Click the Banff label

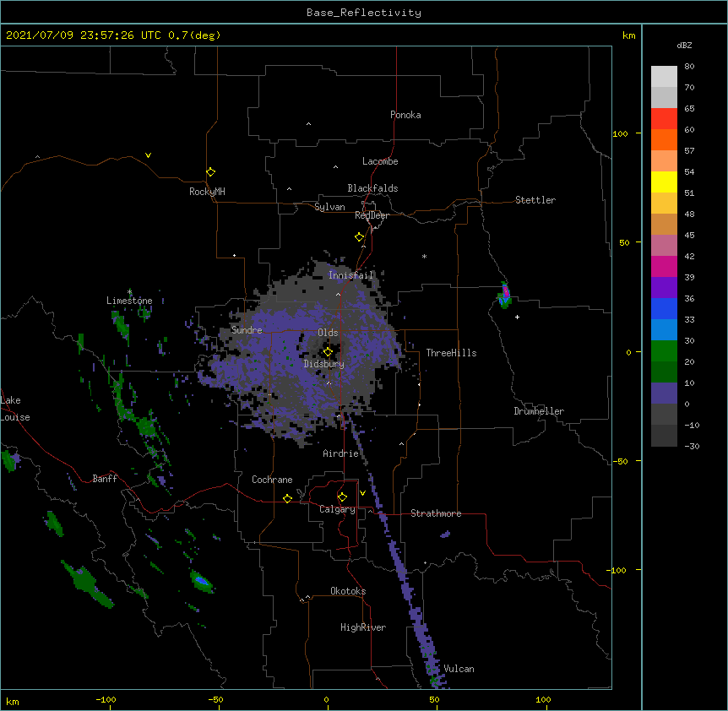105,479
